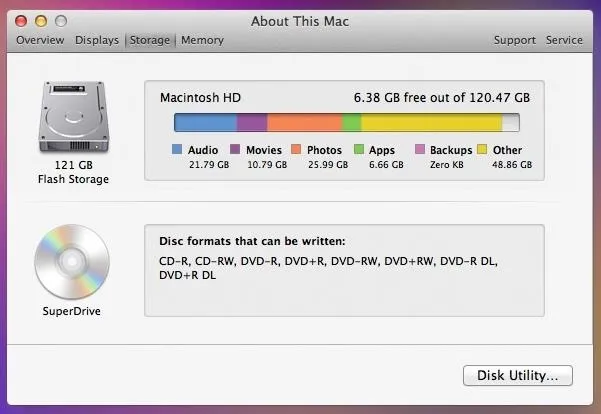601x414 pixels.
Task: Click the '6.66 GB' apps value
Action: [x=386, y=164]
